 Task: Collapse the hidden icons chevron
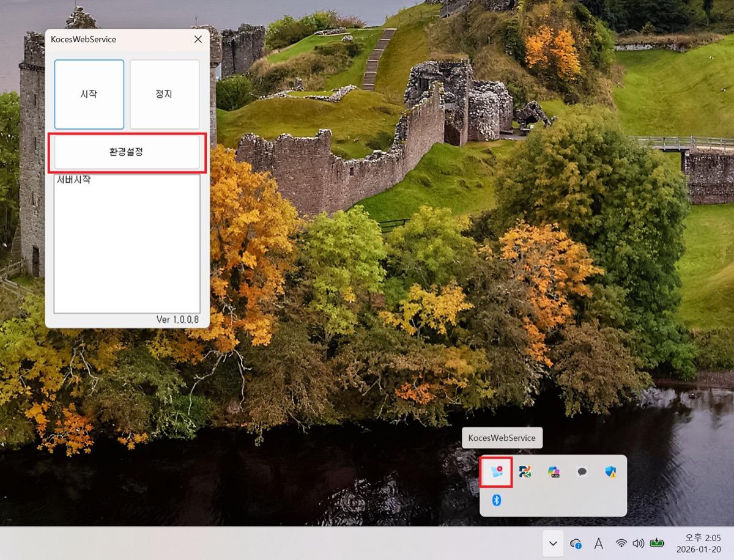click(x=553, y=543)
